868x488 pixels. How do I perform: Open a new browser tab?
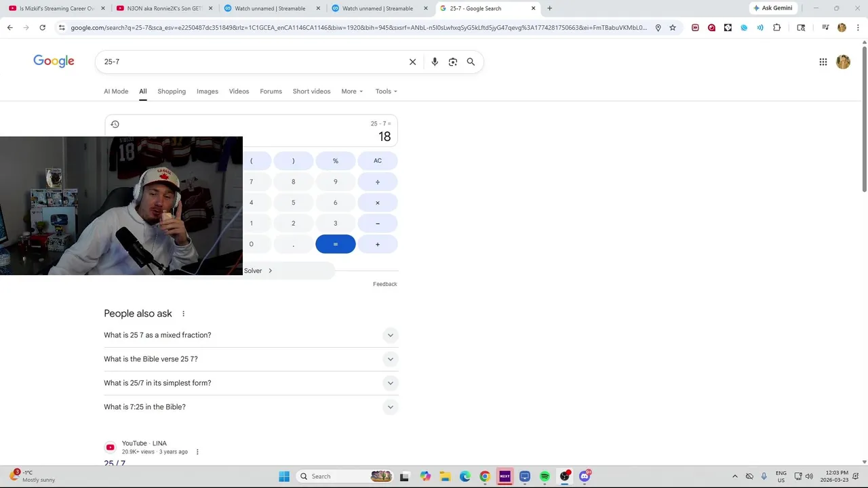click(549, 8)
